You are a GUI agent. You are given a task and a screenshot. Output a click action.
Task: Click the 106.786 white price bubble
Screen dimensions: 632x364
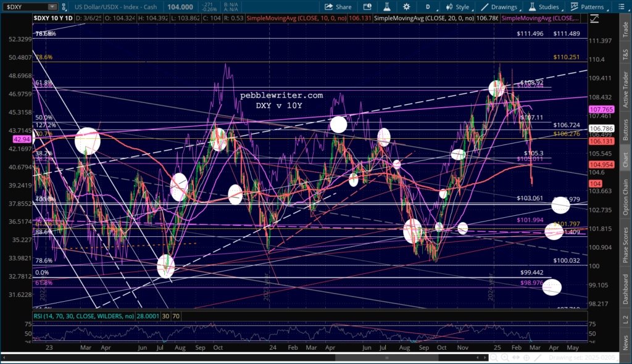click(x=601, y=128)
